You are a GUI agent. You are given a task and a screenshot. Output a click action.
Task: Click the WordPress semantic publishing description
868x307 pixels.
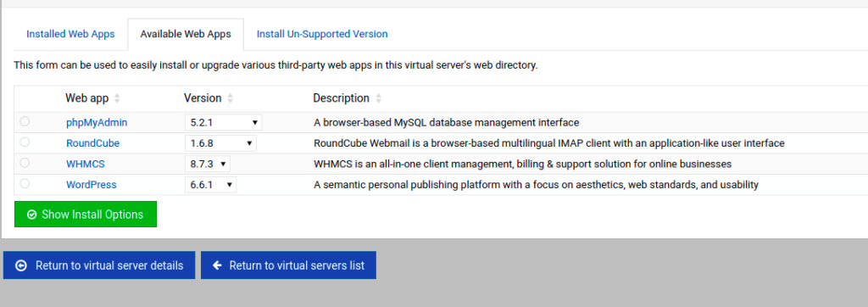click(x=536, y=185)
